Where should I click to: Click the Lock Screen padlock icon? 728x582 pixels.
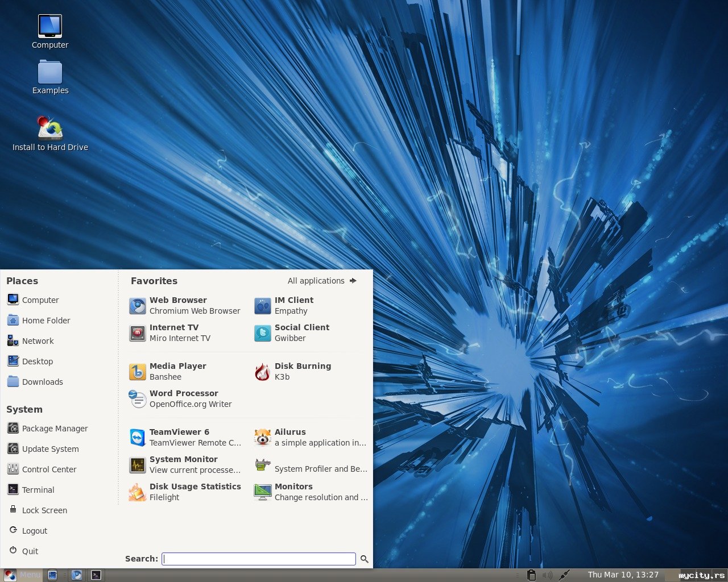pyautogui.click(x=13, y=510)
